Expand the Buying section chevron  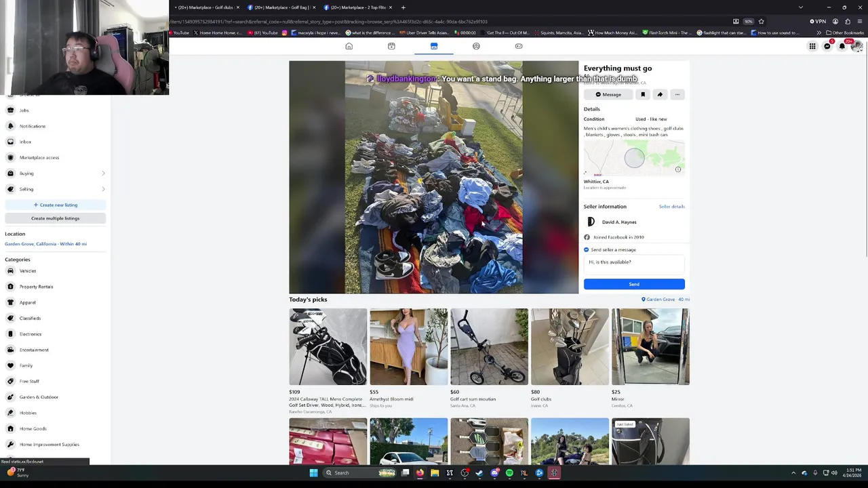click(103, 174)
